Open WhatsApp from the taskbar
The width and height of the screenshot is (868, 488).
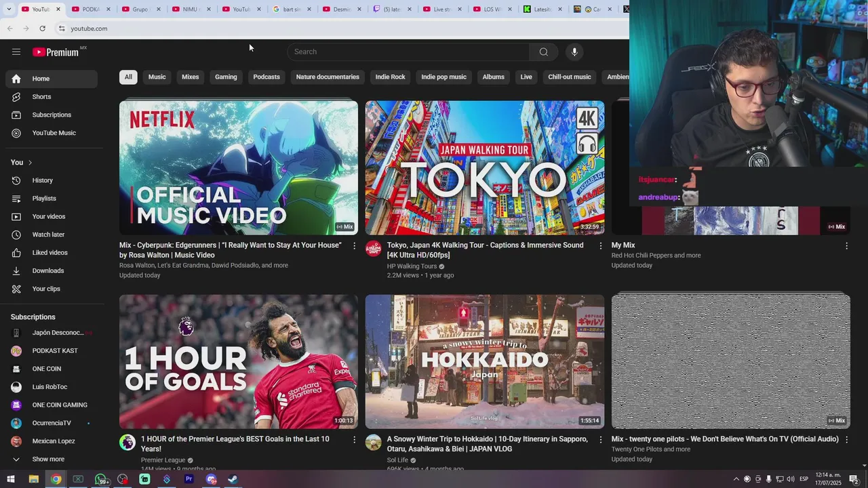point(100,479)
